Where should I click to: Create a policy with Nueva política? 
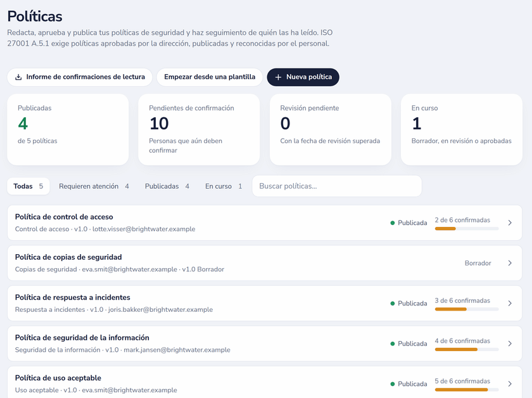click(x=303, y=77)
